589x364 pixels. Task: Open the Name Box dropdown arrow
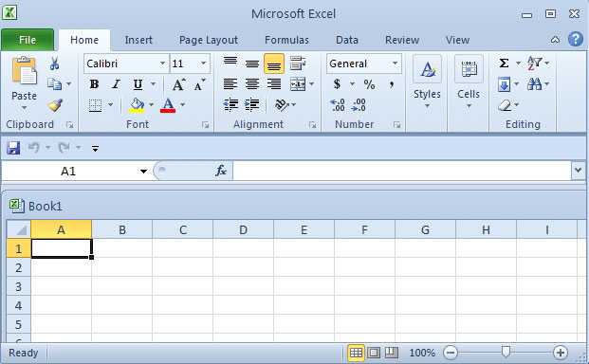[143, 172]
